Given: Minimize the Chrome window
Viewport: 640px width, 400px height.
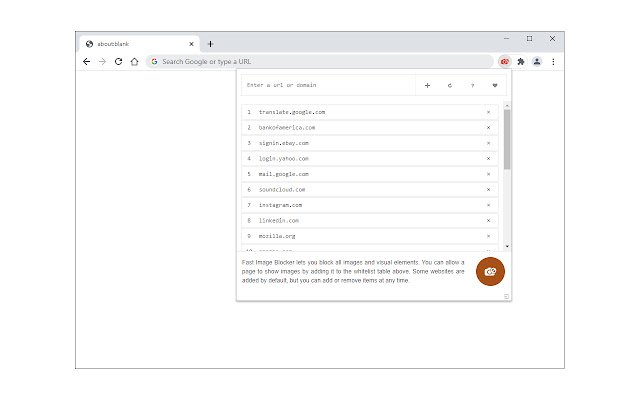Looking at the screenshot, I should point(507,38).
